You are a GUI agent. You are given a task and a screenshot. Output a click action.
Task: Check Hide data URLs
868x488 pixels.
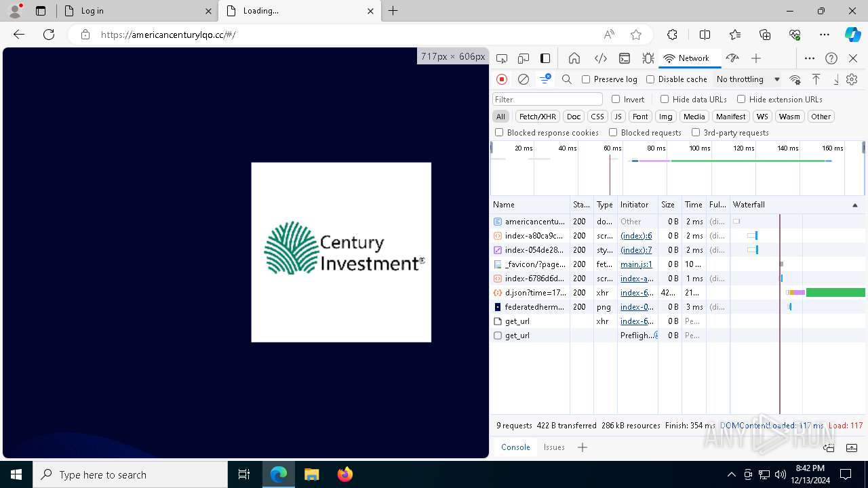[665, 99]
